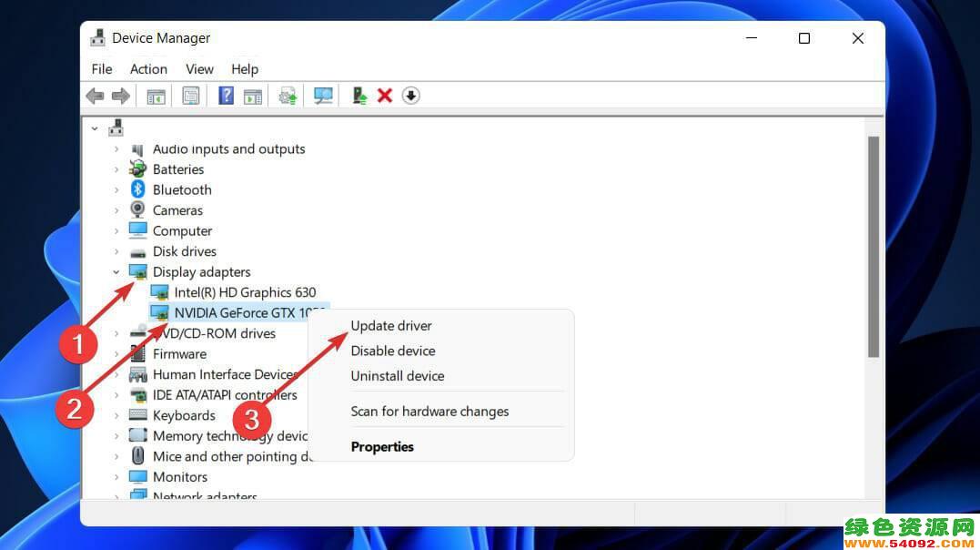This screenshot has height=550, width=980.
Task: Select Intel(R) HD Graphics 630
Action: click(x=245, y=292)
